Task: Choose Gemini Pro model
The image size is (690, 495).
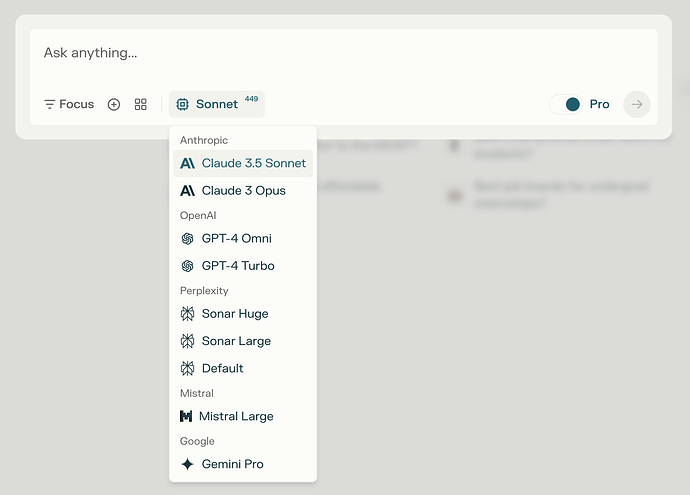Action: pos(243,464)
